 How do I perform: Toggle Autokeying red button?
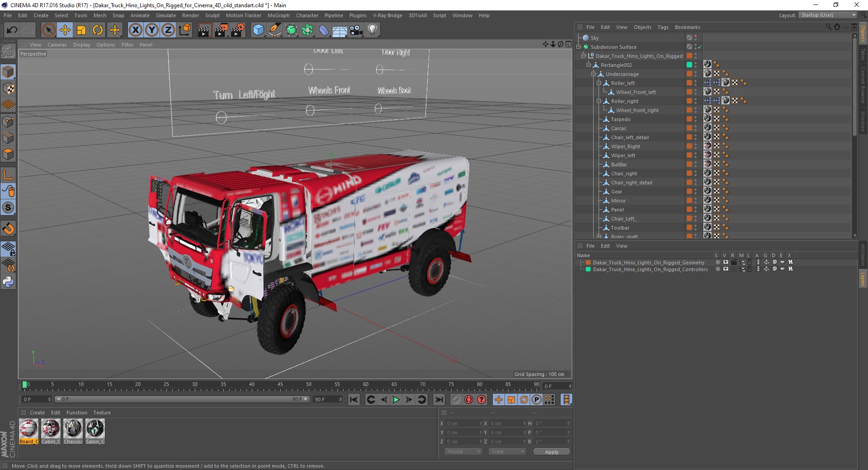click(469, 399)
